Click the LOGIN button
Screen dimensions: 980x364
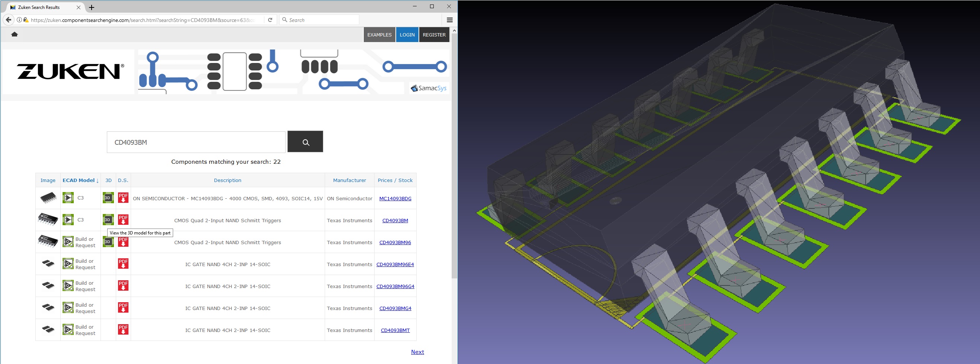(x=407, y=35)
